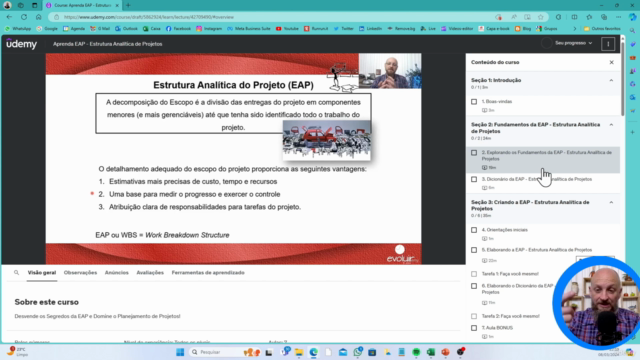This screenshot has height=360, width=640.
Task: Open a new browser tab
Action: [x=128, y=5]
